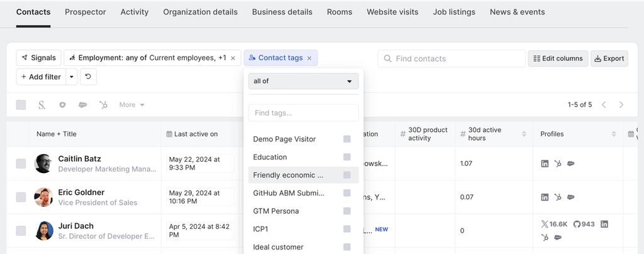Image resolution: width=644 pixels, height=254 pixels.
Task: Open the Add filter arrow dropdown
Action: pyautogui.click(x=72, y=77)
